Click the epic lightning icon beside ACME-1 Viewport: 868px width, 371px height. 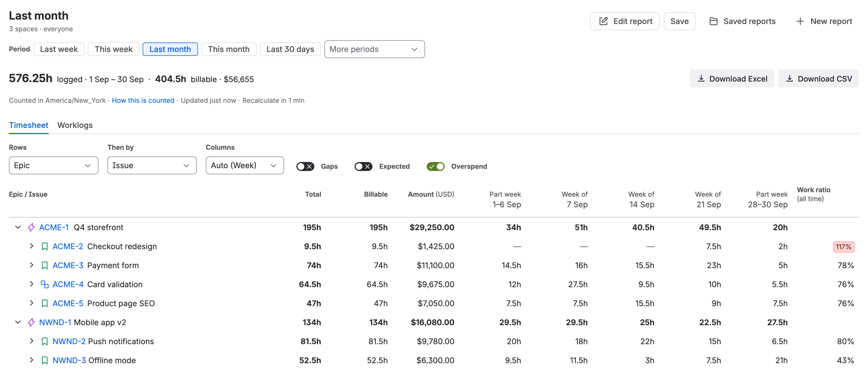31,227
